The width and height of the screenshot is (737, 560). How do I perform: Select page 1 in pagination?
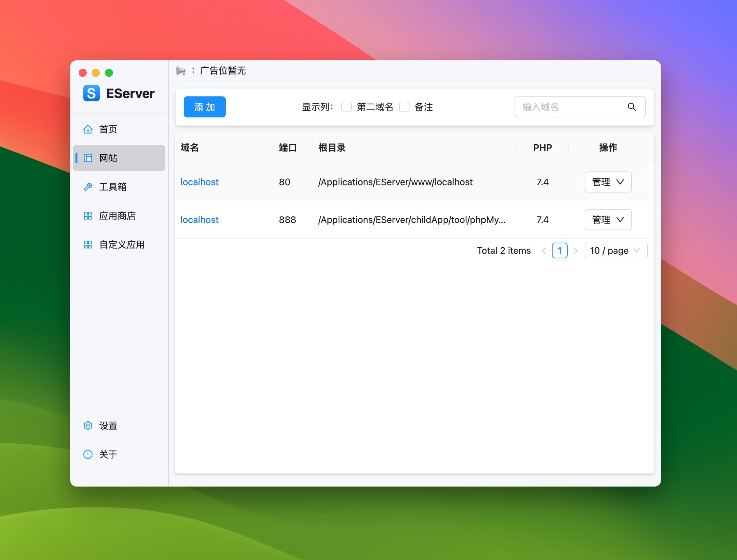[559, 251]
